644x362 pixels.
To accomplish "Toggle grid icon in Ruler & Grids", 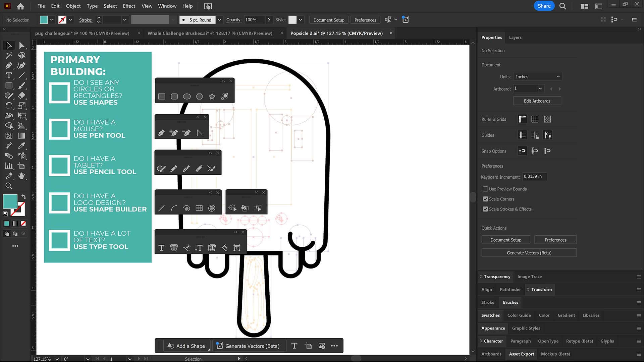I will point(535,119).
